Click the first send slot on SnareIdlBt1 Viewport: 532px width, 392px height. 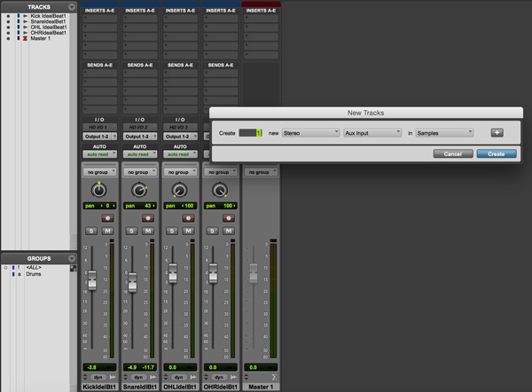pyautogui.click(x=140, y=73)
